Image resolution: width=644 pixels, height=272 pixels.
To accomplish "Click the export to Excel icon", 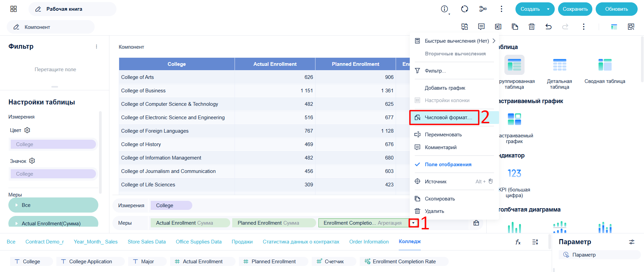I will point(498,27).
